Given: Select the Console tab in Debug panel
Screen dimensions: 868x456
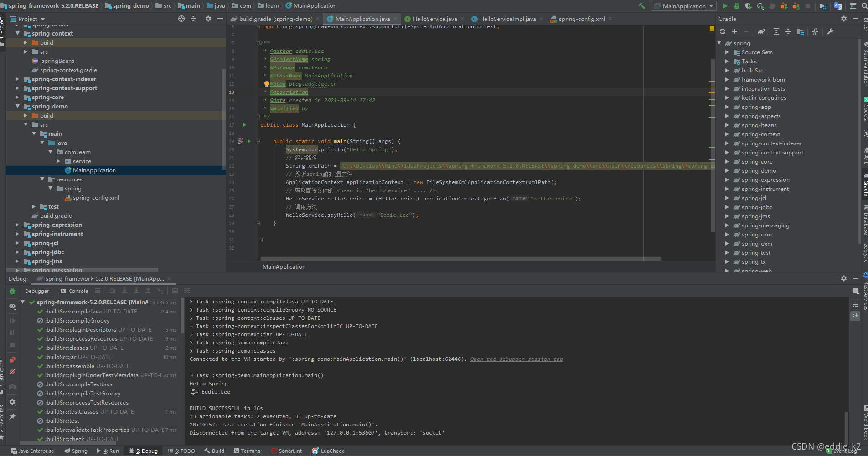Looking at the screenshot, I should point(74,291).
